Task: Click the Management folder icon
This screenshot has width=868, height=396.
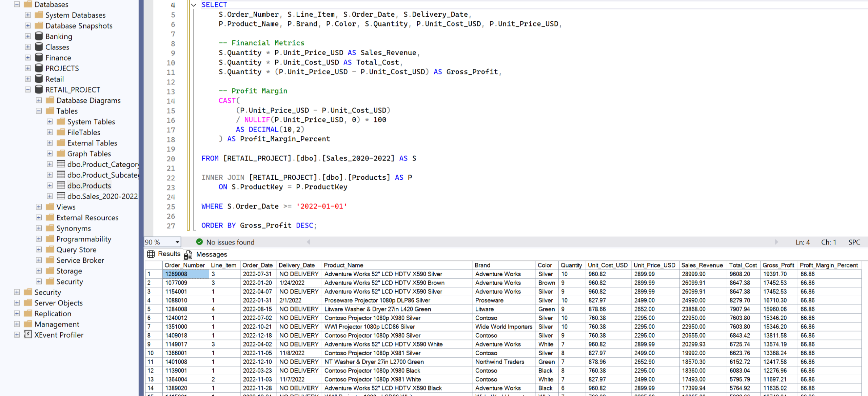Action: click(x=28, y=324)
